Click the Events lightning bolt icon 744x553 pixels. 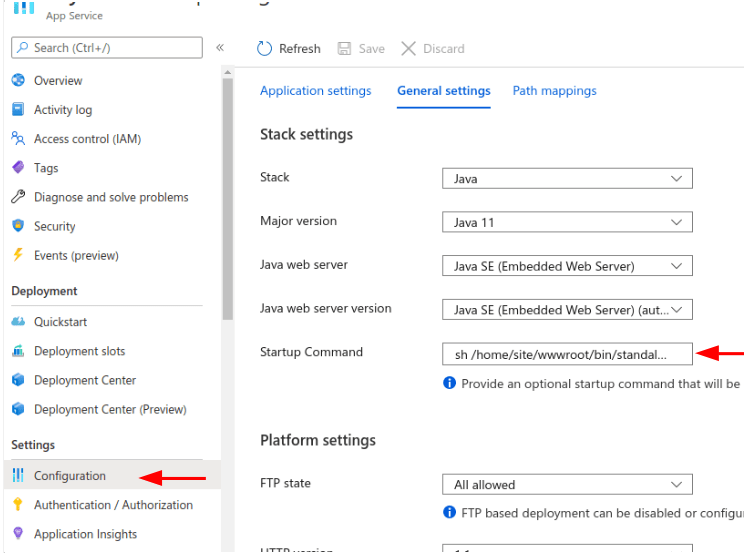point(18,255)
